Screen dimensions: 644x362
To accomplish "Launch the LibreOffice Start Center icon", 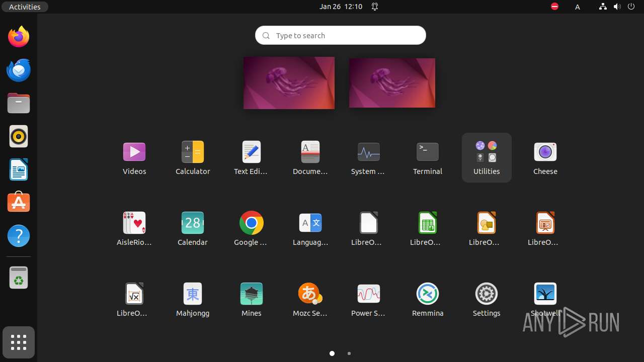I will (x=368, y=228).
